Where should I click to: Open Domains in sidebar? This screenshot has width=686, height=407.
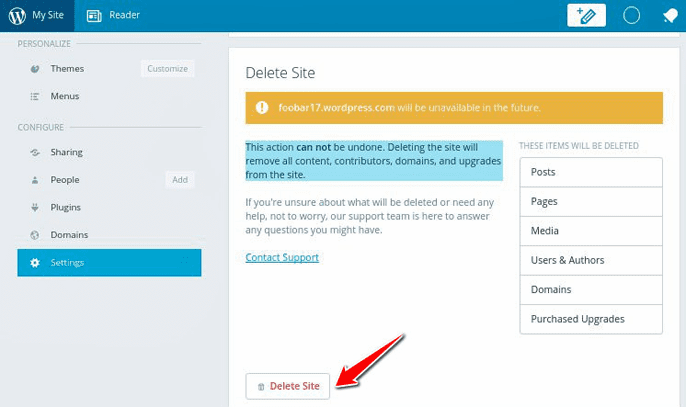click(69, 235)
